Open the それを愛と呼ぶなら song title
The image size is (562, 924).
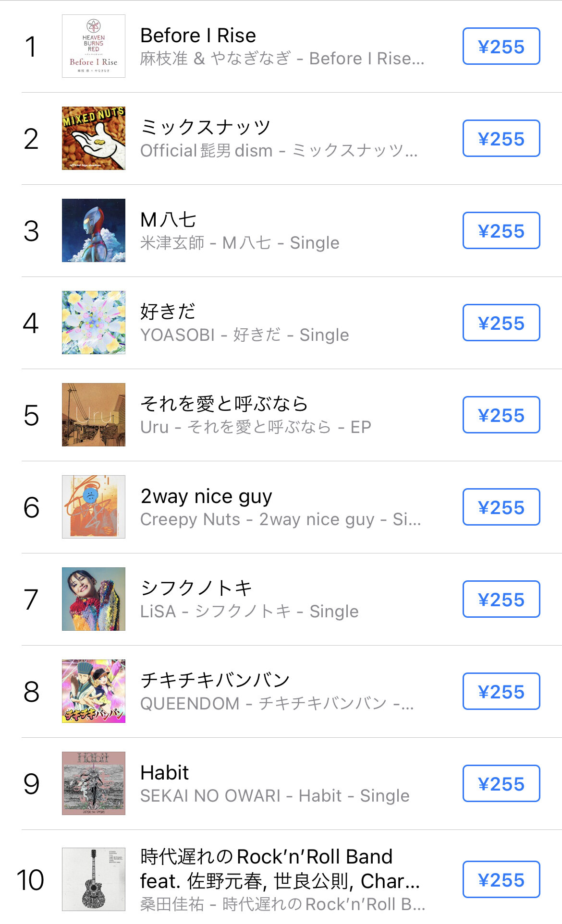click(224, 404)
